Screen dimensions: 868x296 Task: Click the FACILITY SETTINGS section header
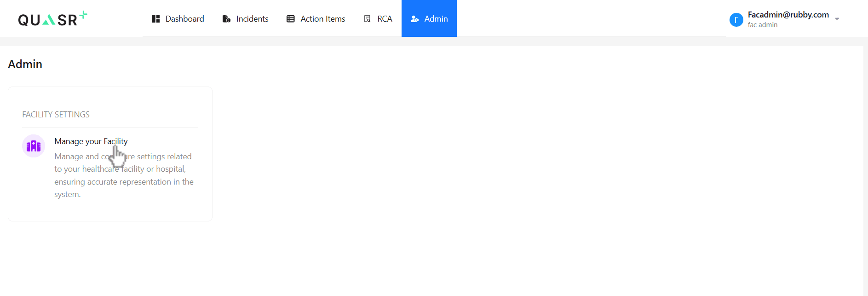pyautogui.click(x=56, y=115)
